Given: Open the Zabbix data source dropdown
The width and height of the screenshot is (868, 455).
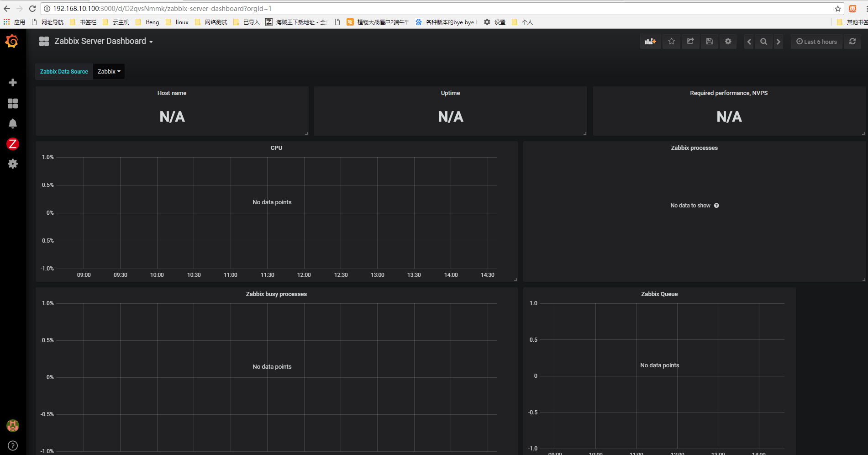Looking at the screenshot, I should [109, 72].
